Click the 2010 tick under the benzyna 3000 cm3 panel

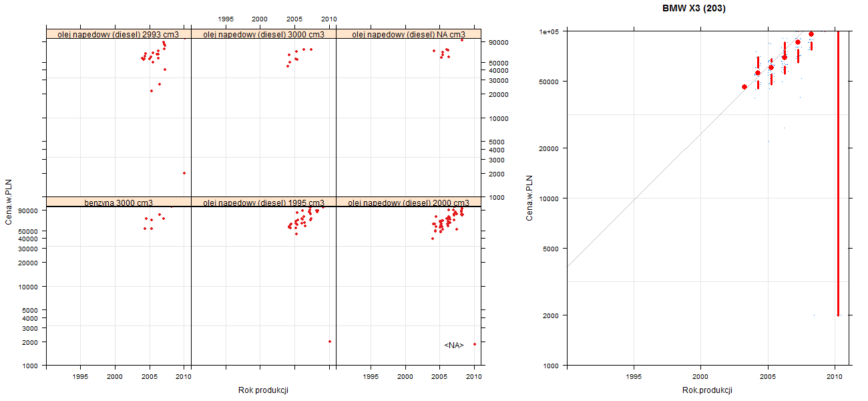point(184,376)
